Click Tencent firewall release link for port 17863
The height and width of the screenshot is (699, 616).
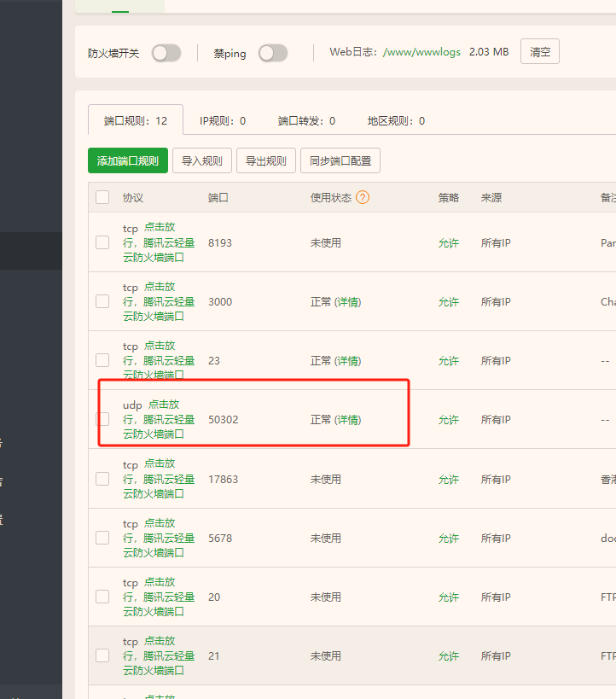coord(159,479)
